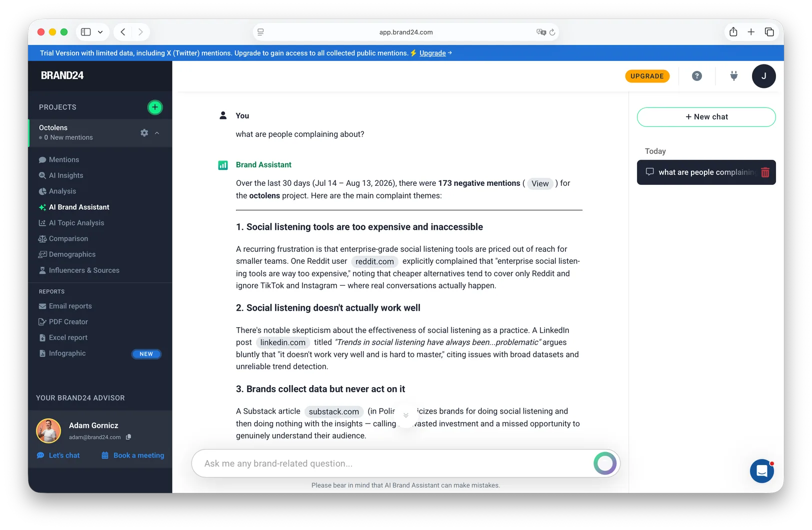Focus the brand-related question input

click(395, 464)
